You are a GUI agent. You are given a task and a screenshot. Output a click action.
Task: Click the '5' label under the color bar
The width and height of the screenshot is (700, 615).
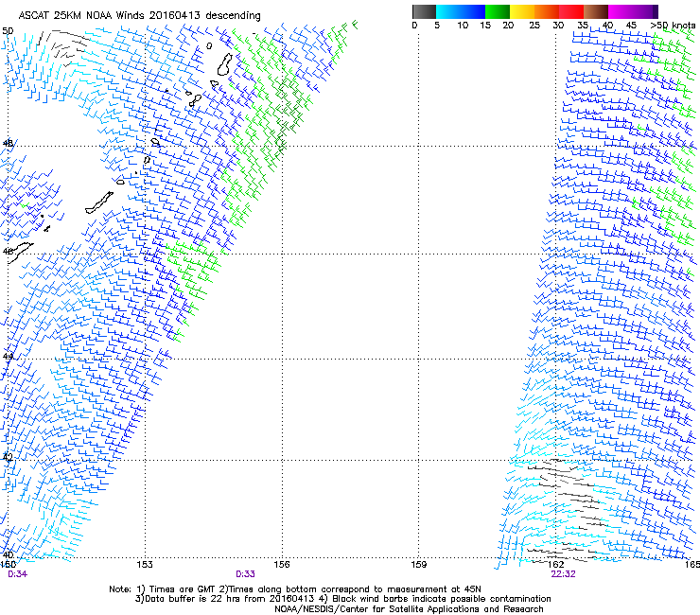click(437, 26)
